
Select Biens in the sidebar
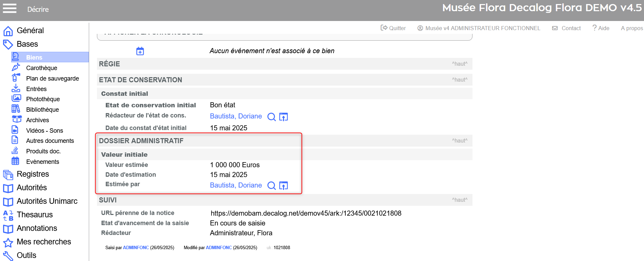34,58
